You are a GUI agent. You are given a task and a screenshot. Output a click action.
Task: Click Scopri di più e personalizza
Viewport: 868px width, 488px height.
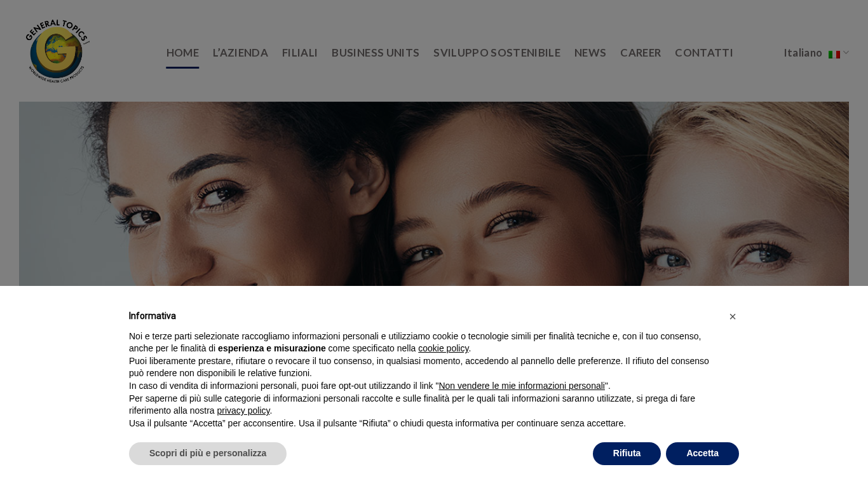pos(208,454)
